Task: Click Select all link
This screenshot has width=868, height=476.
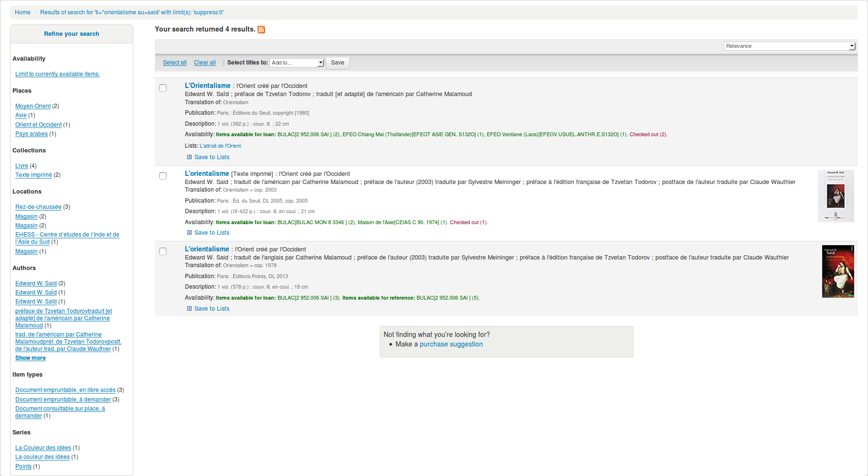Action: 174,63
